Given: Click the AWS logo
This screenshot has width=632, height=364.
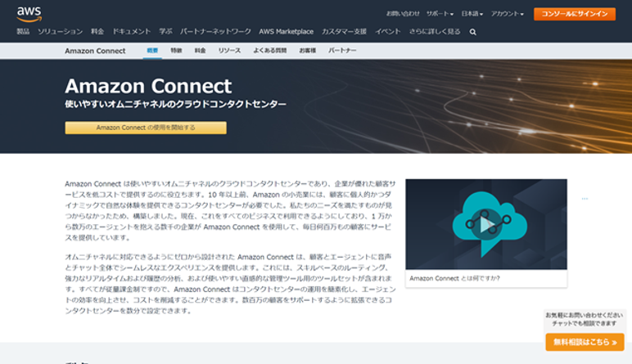Looking at the screenshot, I should point(29,13).
